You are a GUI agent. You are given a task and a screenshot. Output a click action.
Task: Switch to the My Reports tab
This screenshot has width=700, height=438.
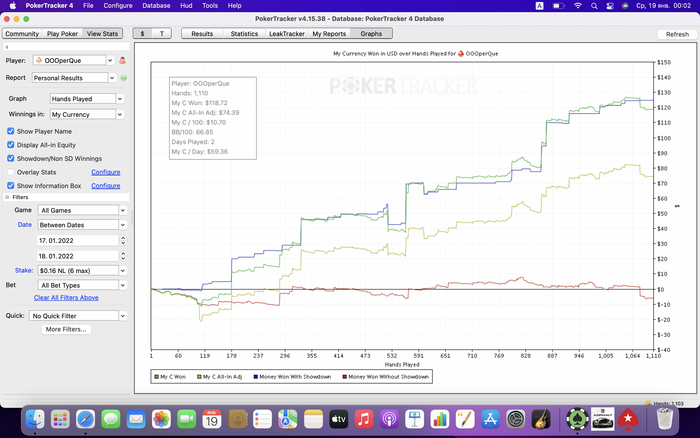329,33
